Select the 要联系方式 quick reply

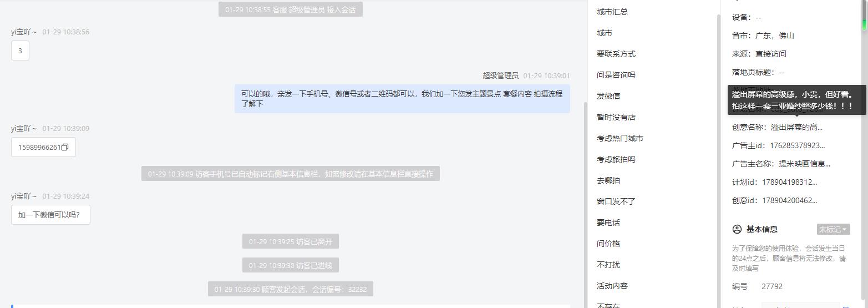click(616, 54)
